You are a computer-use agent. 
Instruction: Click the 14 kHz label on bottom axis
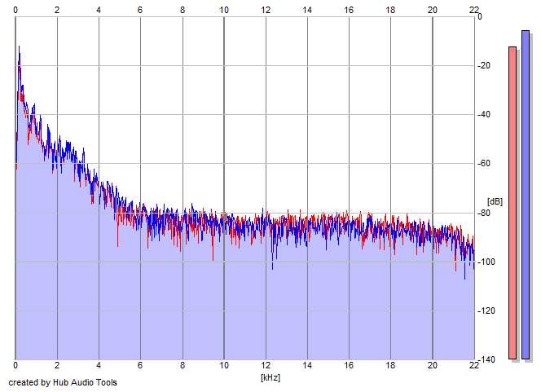pyautogui.click(x=307, y=365)
